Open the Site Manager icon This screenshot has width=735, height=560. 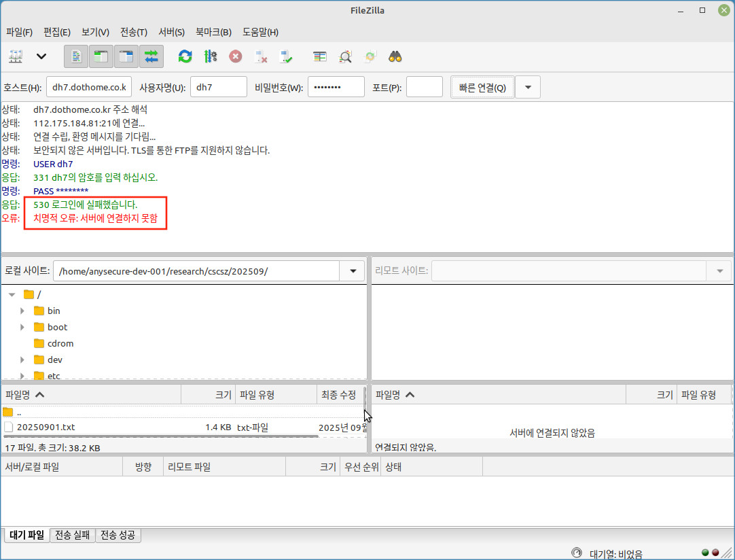[16, 56]
